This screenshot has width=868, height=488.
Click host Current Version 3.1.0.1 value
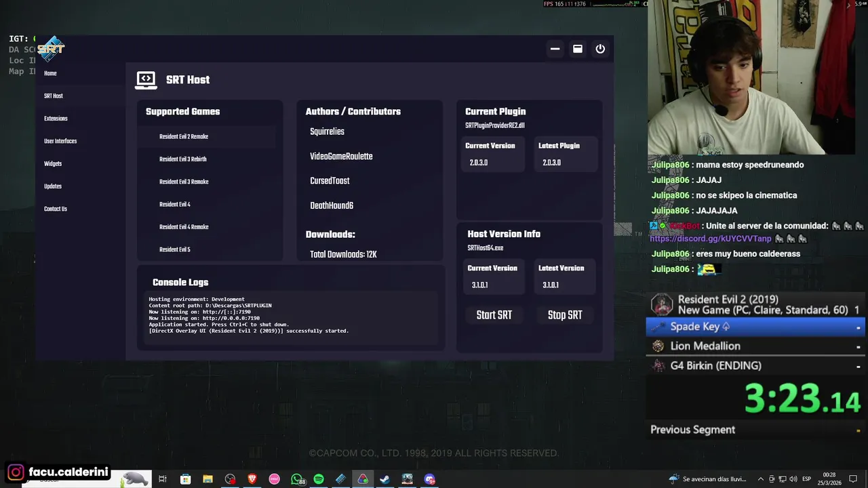pyautogui.click(x=479, y=285)
